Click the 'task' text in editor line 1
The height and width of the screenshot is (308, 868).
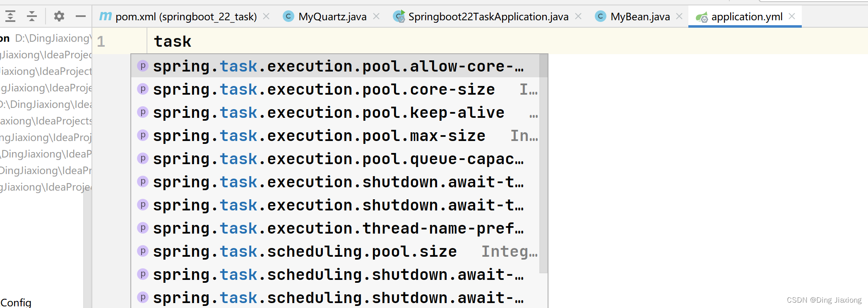pos(172,41)
